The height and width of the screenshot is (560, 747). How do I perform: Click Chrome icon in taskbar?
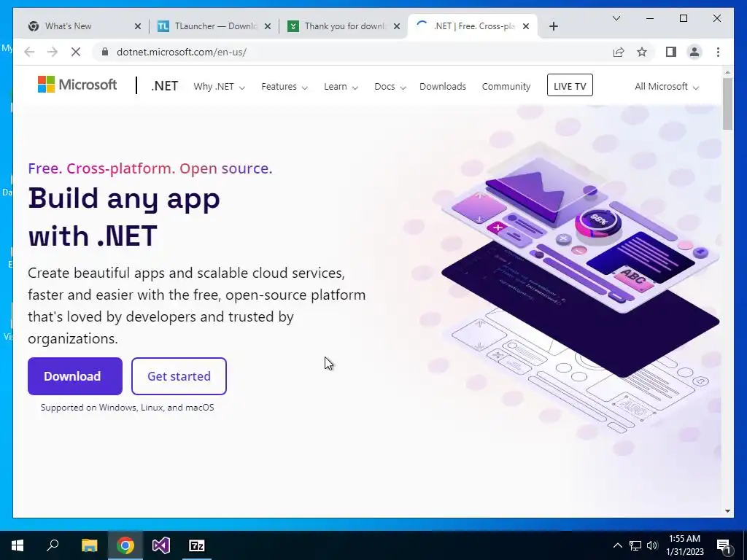click(125, 545)
